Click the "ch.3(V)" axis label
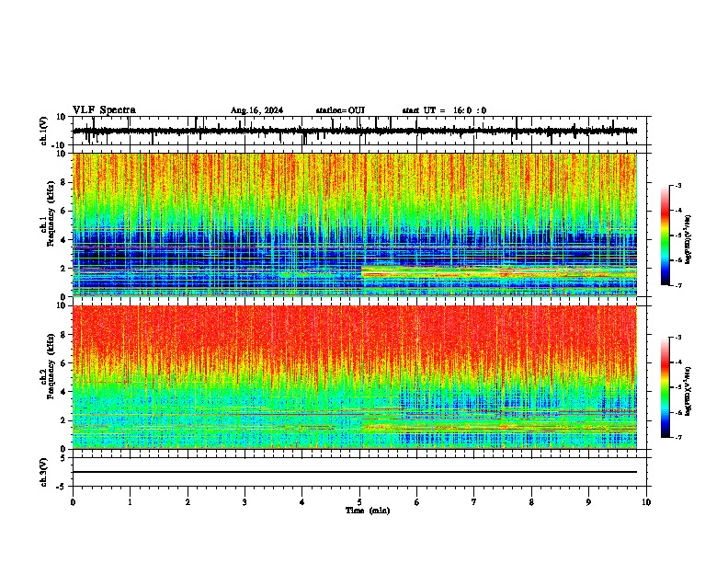 (43, 472)
